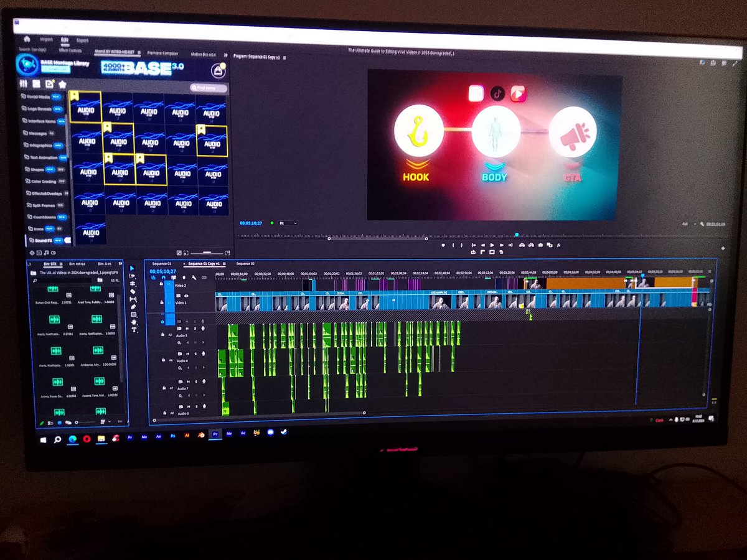Click the taskbar search magnifier icon

click(58, 439)
